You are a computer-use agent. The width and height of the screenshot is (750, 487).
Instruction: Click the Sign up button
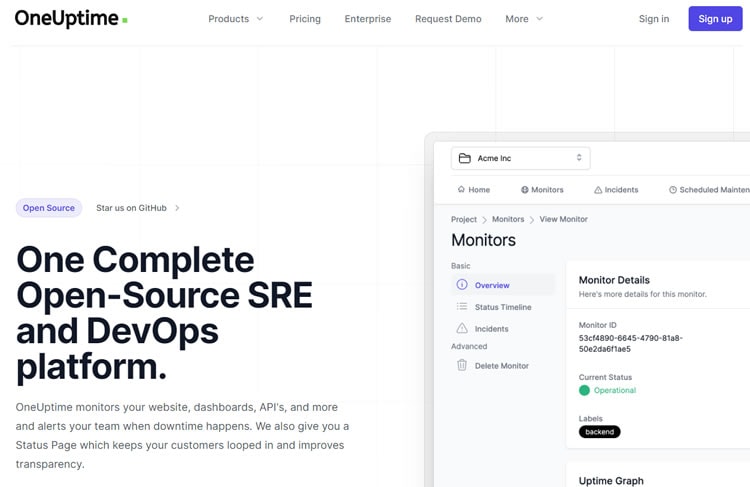715,19
